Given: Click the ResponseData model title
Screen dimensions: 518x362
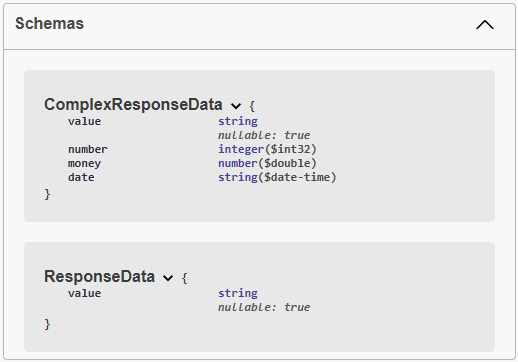Looking at the screenshot, I should [99, 277].
